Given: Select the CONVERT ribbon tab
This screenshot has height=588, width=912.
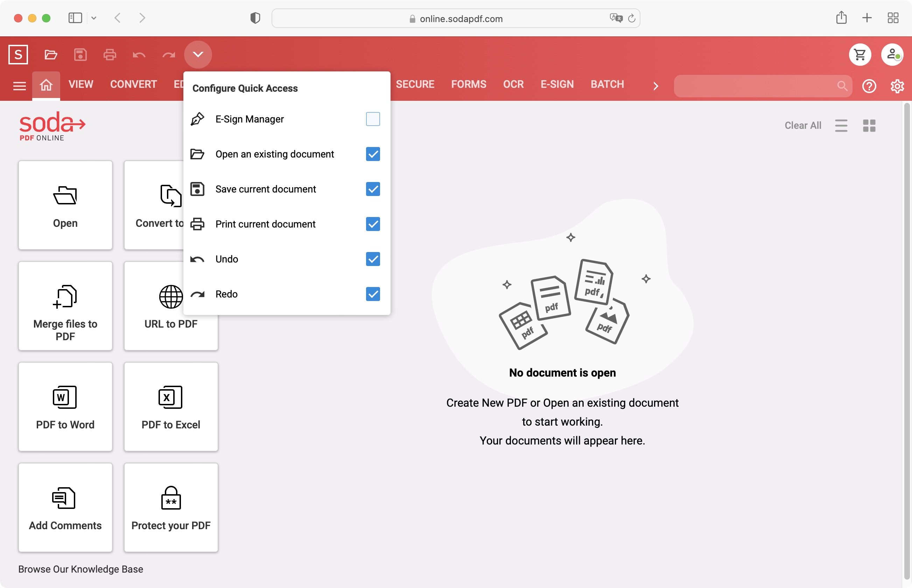Looking at the screenshot, I should [x=134, y=84].
